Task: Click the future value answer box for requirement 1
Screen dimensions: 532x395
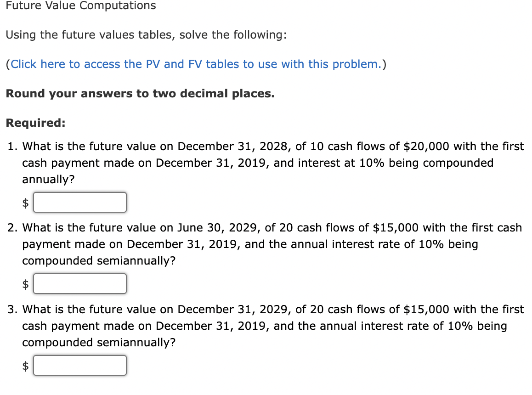Action: click(79, 202)
